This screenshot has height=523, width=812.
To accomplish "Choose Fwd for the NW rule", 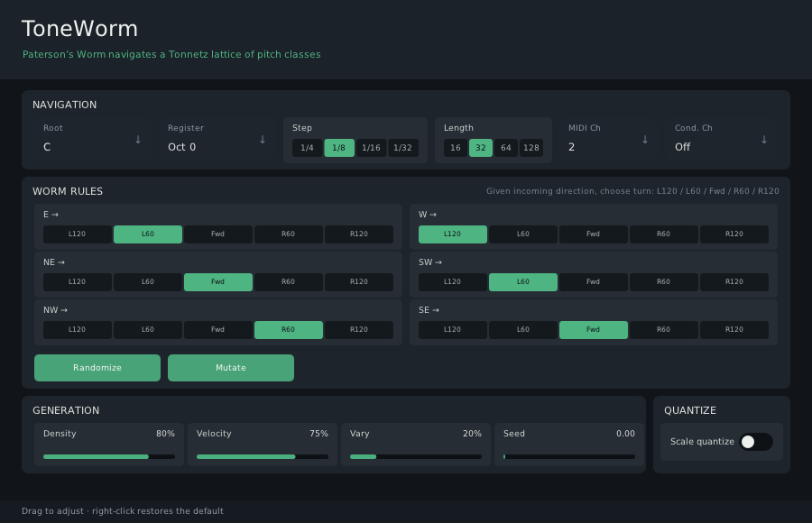I will [x=218, y=329].
